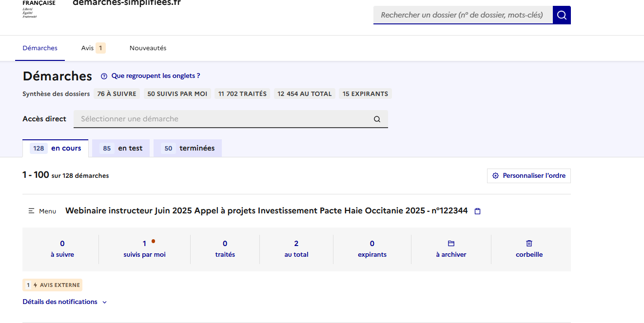The height and width of the screenshot is (323, 644).
Task: Expand Détails des notifications
Action: tap(64, 302)
